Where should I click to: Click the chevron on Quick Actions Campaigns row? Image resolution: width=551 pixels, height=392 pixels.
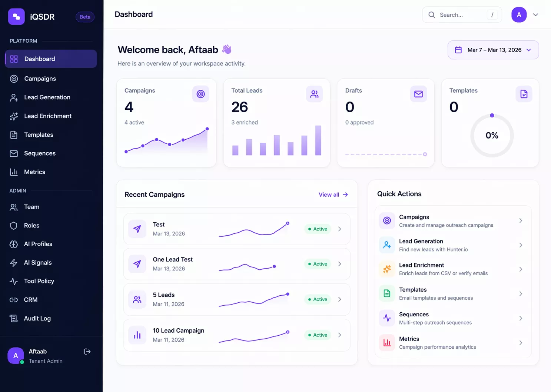tap(521, 220)
